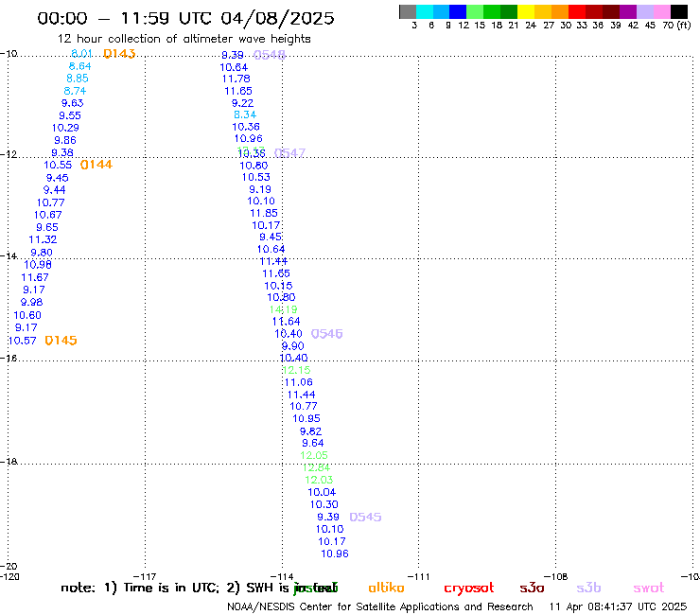The height and width of the screenshot is (615, 700).
Task: Select the wave height reading 10.29
Action: point(65,128)
